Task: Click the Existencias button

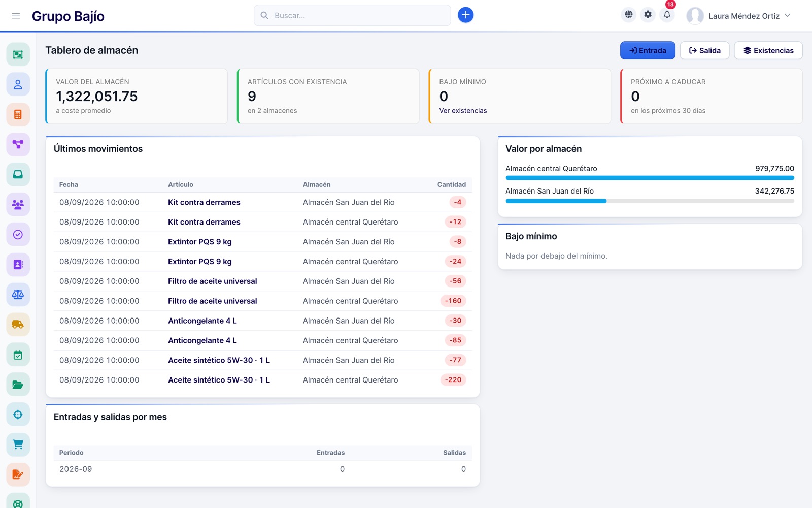Action: tap(768, 50)
